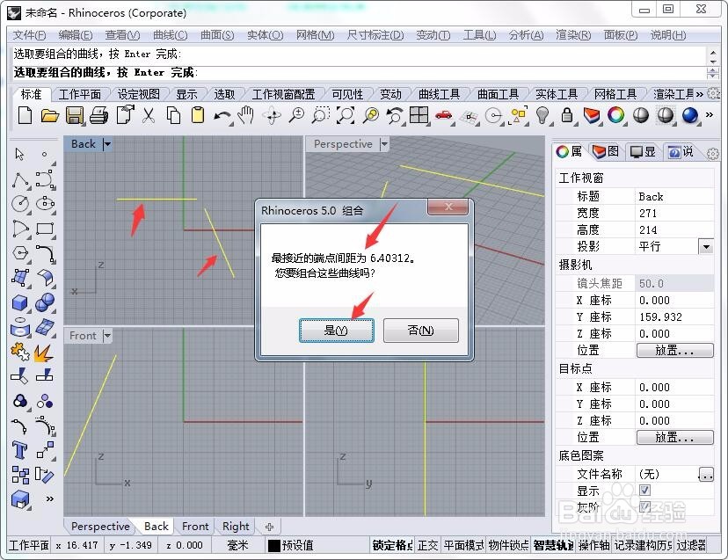The width and height of the screenshot is (728, 560).
Task: Open the 投影 dropdown
Action: coord(706,246)
